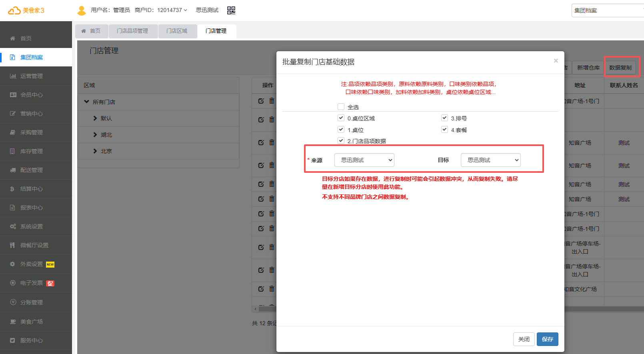Screen dimensions: 644x354
Task: Open the 目标 store dropdown
Action: pos(490,160)
